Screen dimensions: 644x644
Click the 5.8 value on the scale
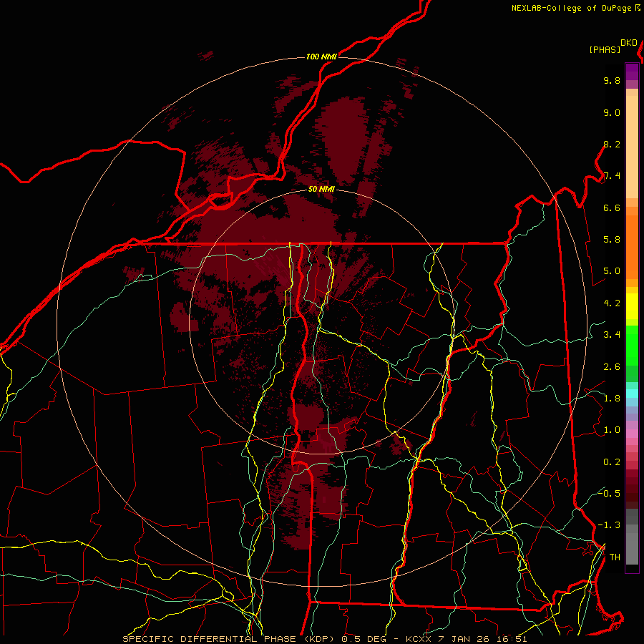pyautogui.click(x=612, y=240)
